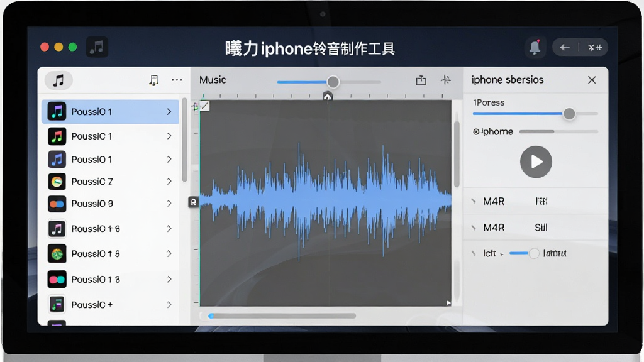Image resolution: width=644 pixels, height=362 pixels.
Task: Click the PoussiC 7 label
Action: coord(92,182)
